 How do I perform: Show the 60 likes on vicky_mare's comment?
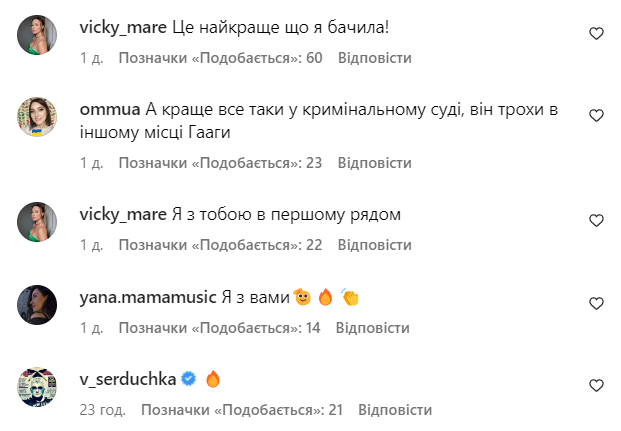point(220,58)
